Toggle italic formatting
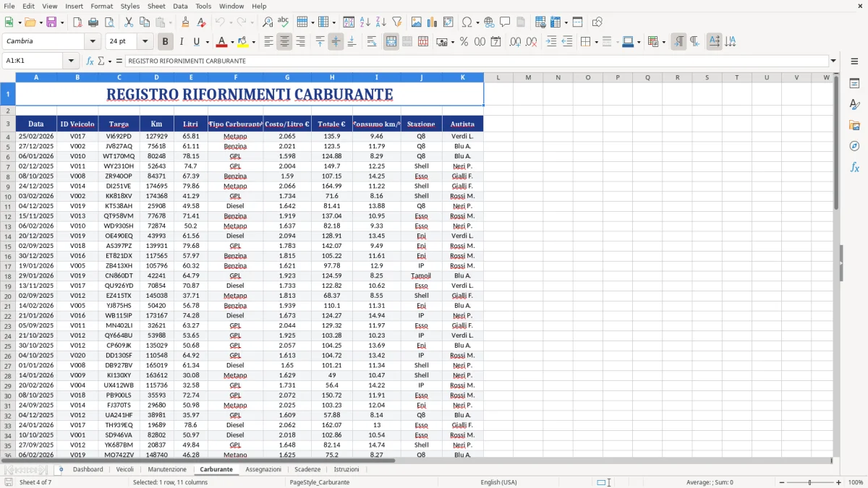Screen dimensions: 868x488 tap(182, 41)
